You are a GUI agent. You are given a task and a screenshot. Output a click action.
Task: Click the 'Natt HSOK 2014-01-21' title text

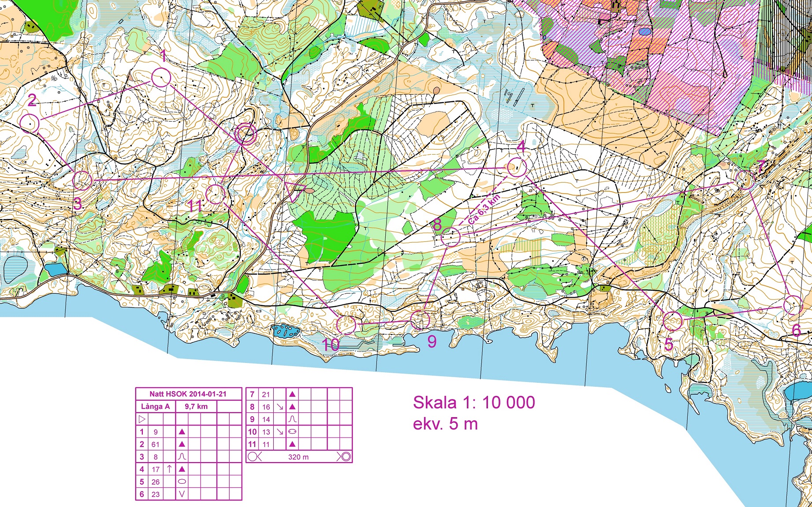[188, 394]
